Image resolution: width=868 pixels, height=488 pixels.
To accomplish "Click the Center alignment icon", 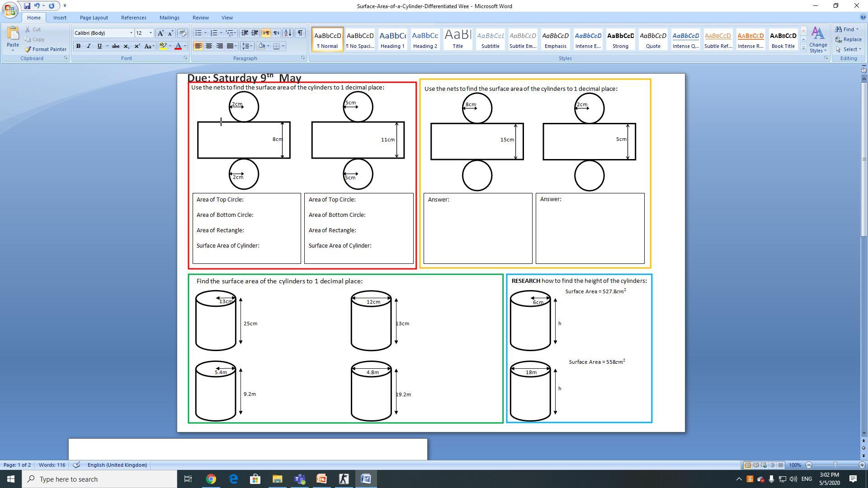I will tap(209, 46).
